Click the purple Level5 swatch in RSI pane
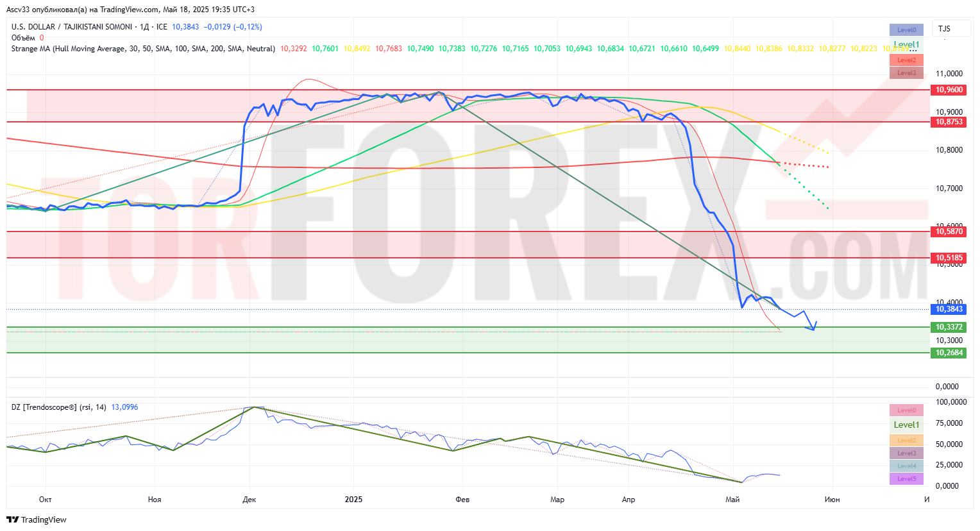Image resolution: width=980 pixels, height=531 pixels. [906, 479]
